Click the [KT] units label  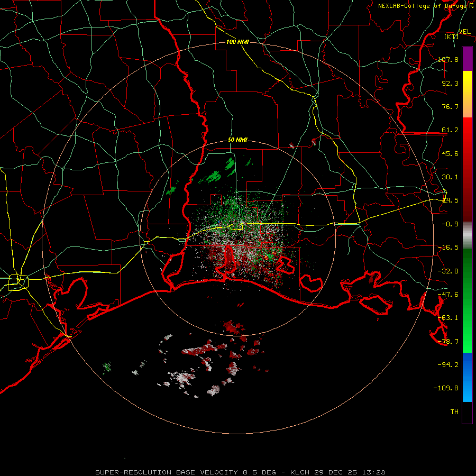pyautogui.click(x=452, y=36)
